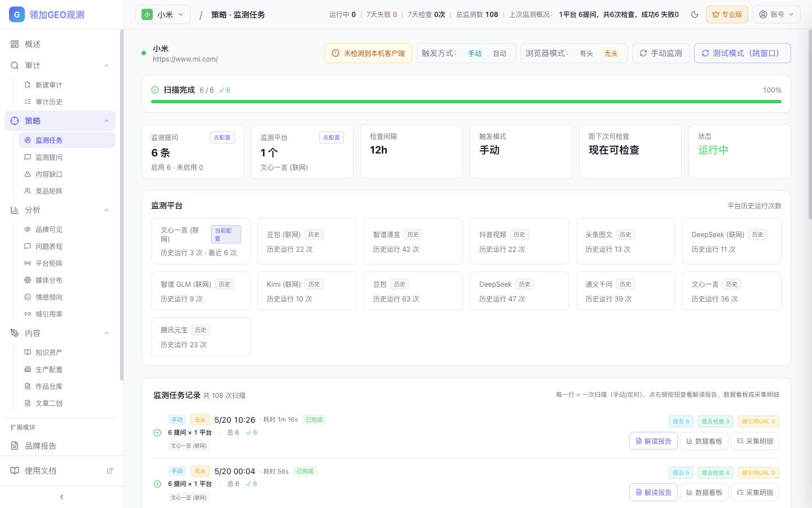Click the sidebar vertical scrollbar
The height and width of the screenshot is (508, 812).
pos(121,205)
